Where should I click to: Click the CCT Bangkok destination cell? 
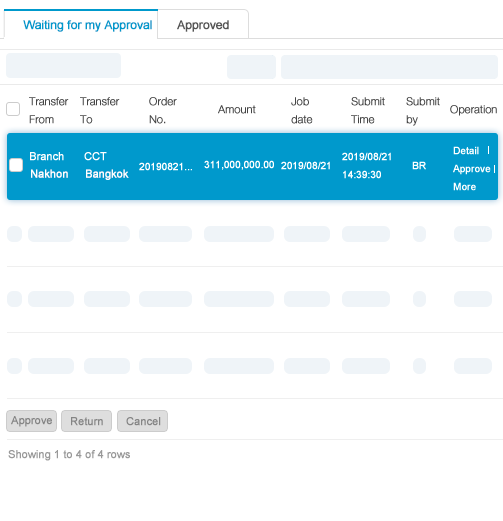pyautogui.click(x=106, y=165)
